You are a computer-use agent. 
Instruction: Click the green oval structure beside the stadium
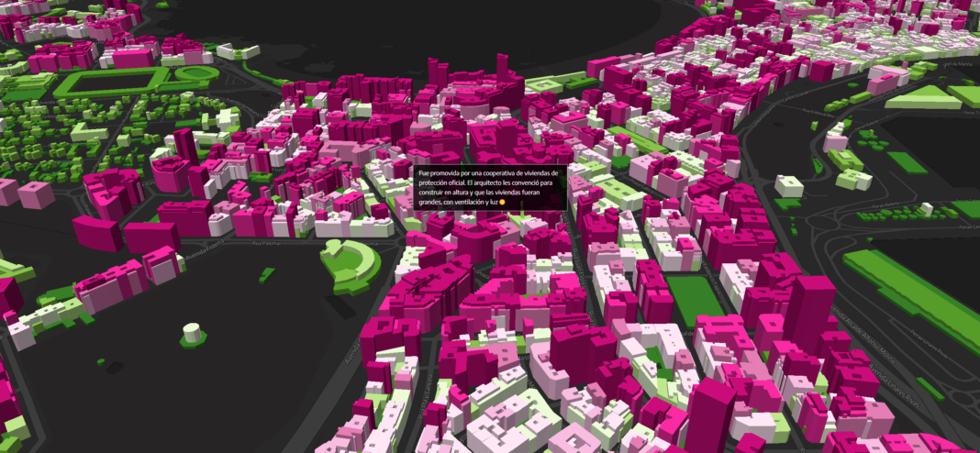196,73
